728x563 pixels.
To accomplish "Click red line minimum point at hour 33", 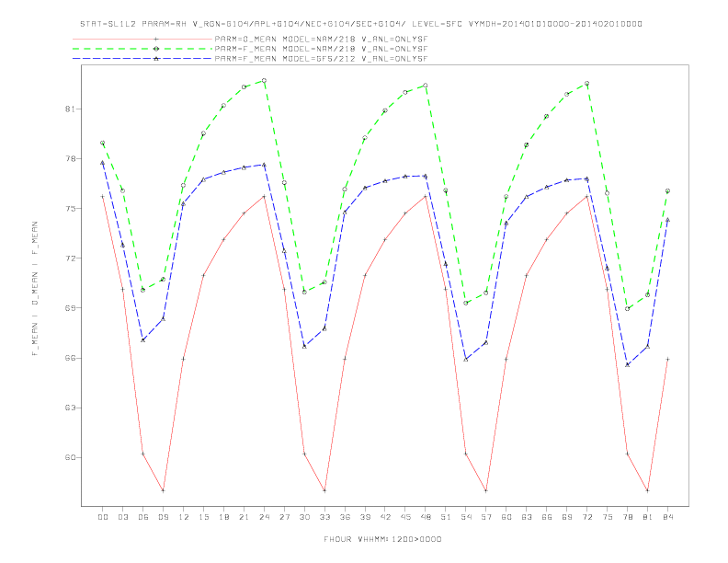I will point(324,490).
